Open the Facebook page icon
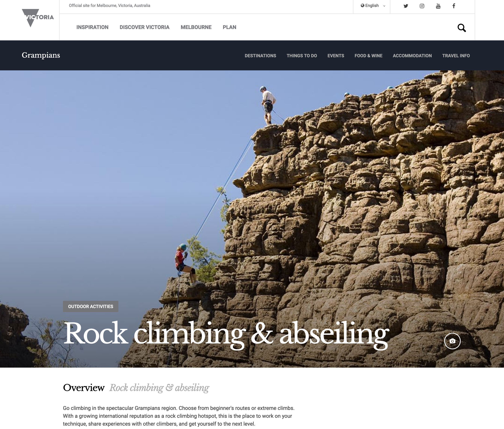504x429 pixels. (454, 6)
